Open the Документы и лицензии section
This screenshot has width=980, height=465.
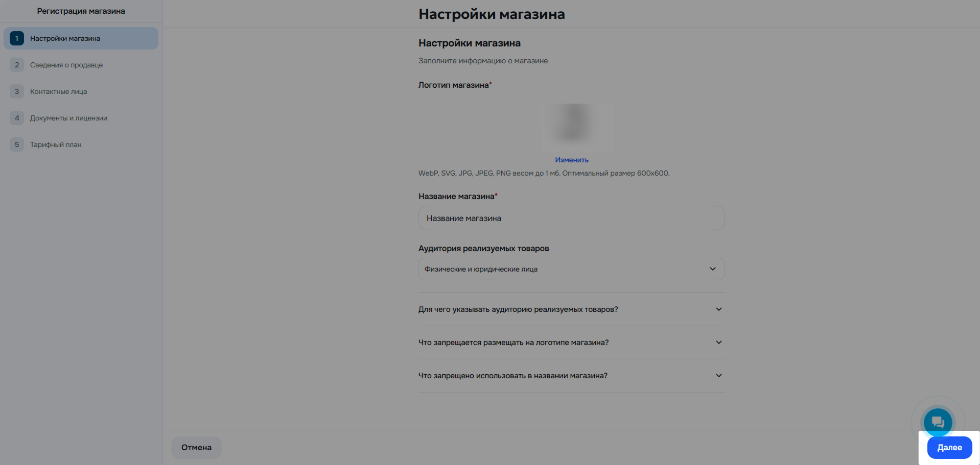68,118
